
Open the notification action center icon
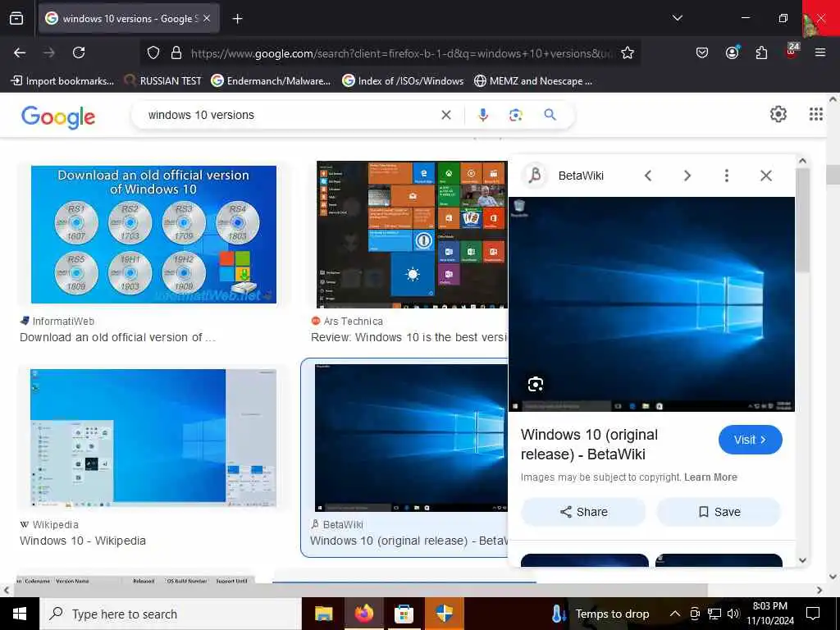click(813, 614)
